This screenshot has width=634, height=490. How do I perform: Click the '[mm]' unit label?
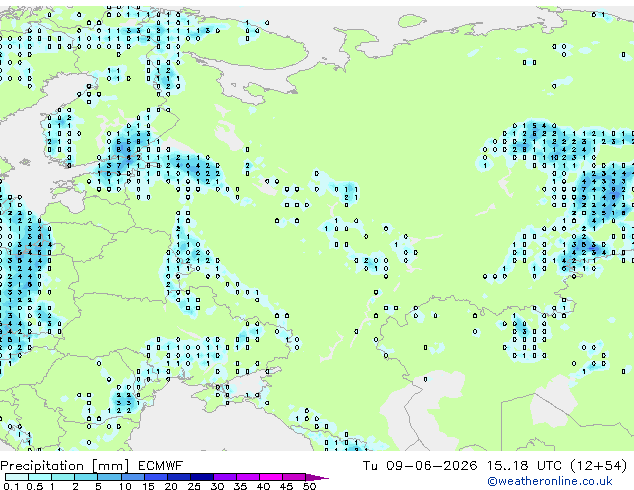pos(110,466)
